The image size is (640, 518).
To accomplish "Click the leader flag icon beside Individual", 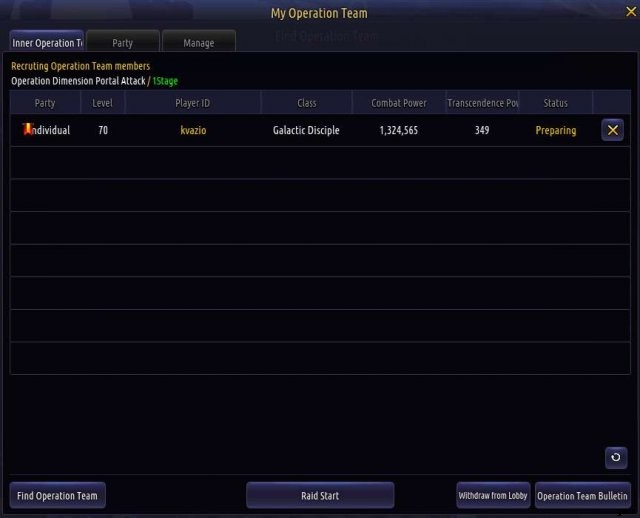I will [x=28, y=129].
